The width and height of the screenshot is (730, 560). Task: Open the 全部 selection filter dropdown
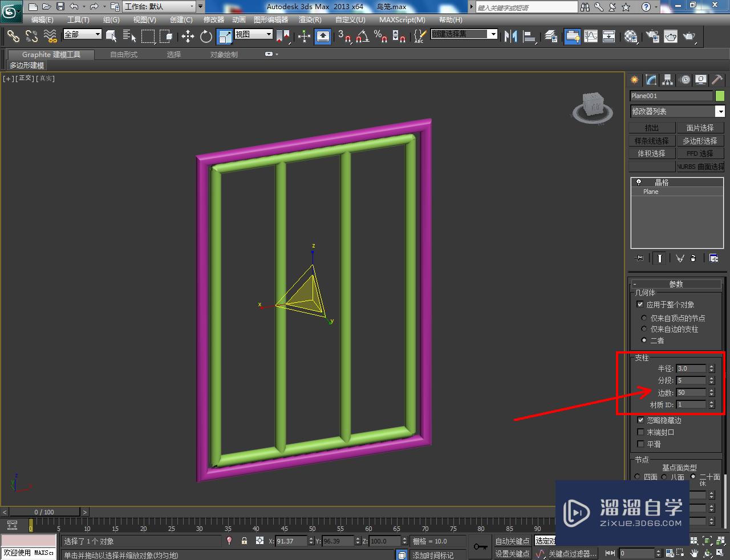82,34
